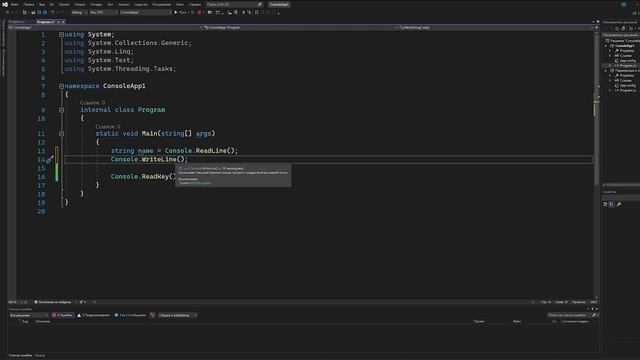Select the solution root node in Solution Explorer
The width and height of the screenshot is (640, 360).
(x=622, y=41)
